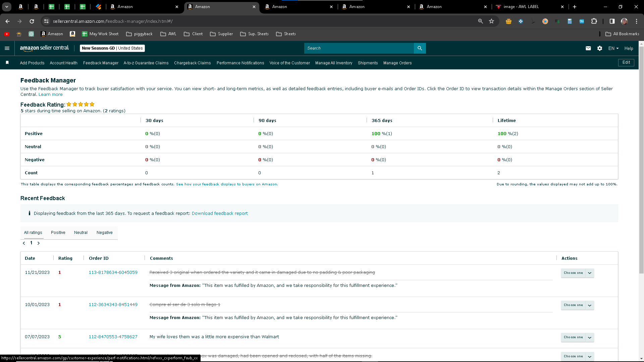Open the YouTube bookmark icon
This screenshot has height=362, width=644.
pos(7,34)
